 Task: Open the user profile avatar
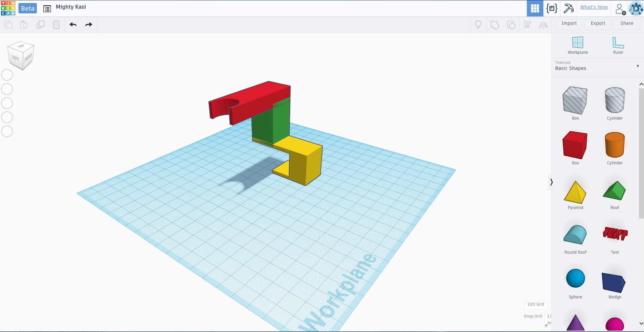636,8
